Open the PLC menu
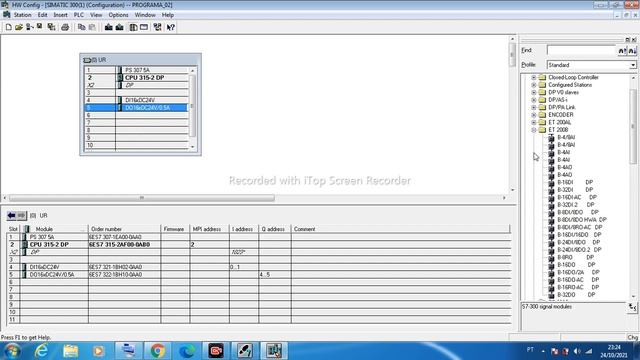 (79, 15)
